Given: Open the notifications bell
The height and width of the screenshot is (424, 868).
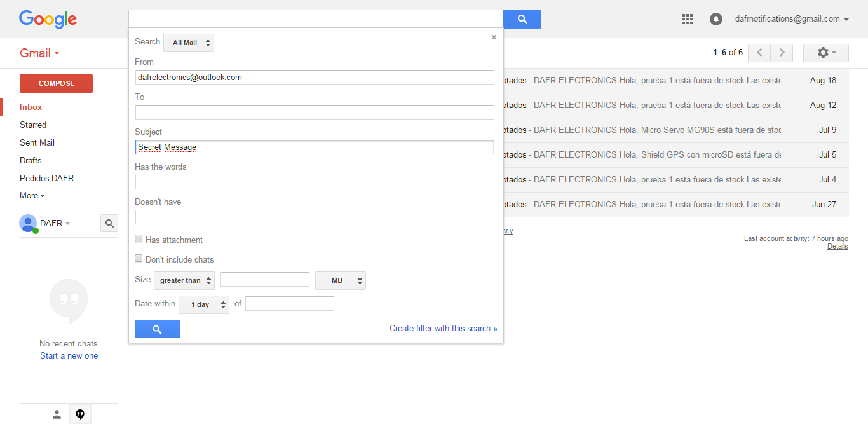Looking at the screenshot, I should [x=716, y=19].
